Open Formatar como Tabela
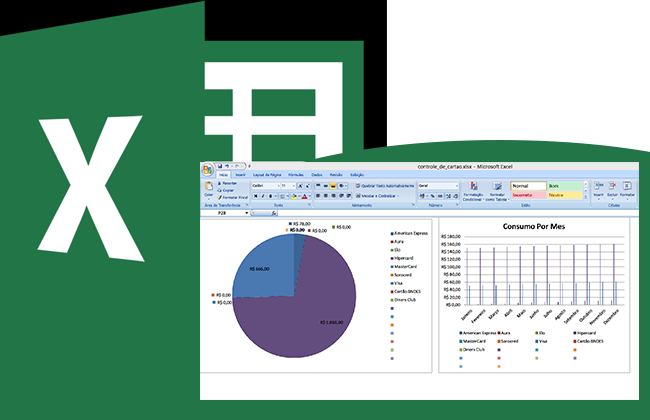This screenshot has width=650, height=420. click(x=497, y=191)
